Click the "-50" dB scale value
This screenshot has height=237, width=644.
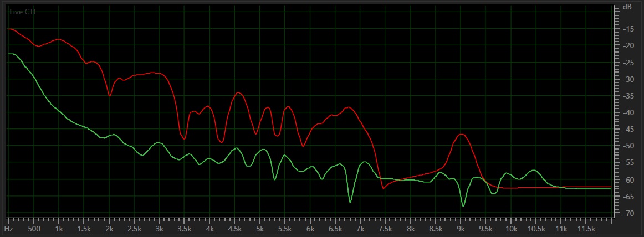pyautogui.click(x=629, y=146)
